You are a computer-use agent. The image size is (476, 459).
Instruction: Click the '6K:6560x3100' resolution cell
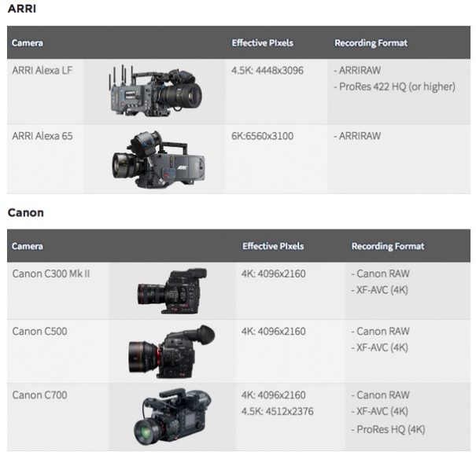click(x=263, y=136)
